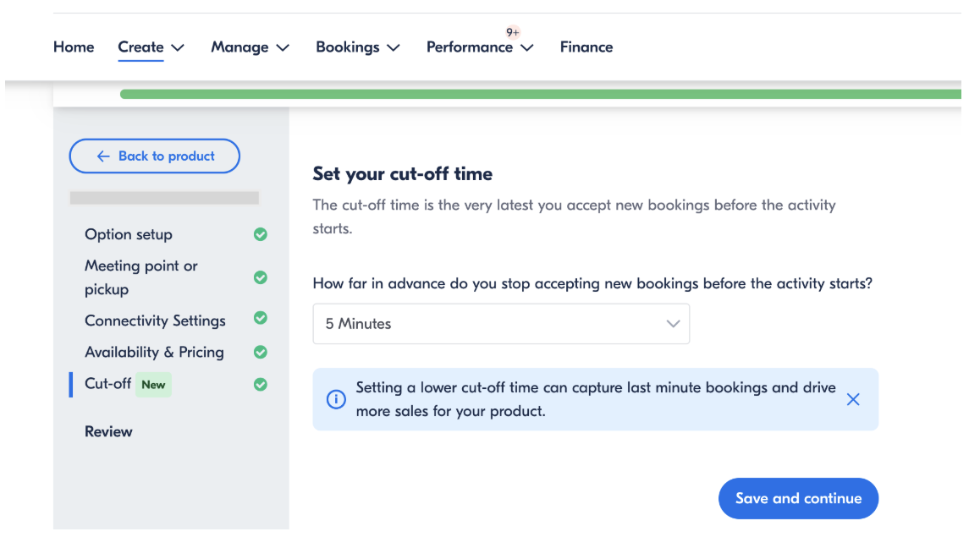Click the checkmark next to Meeting point or pickup
This screenshot has width=980, height=548.
coord(261,277)
